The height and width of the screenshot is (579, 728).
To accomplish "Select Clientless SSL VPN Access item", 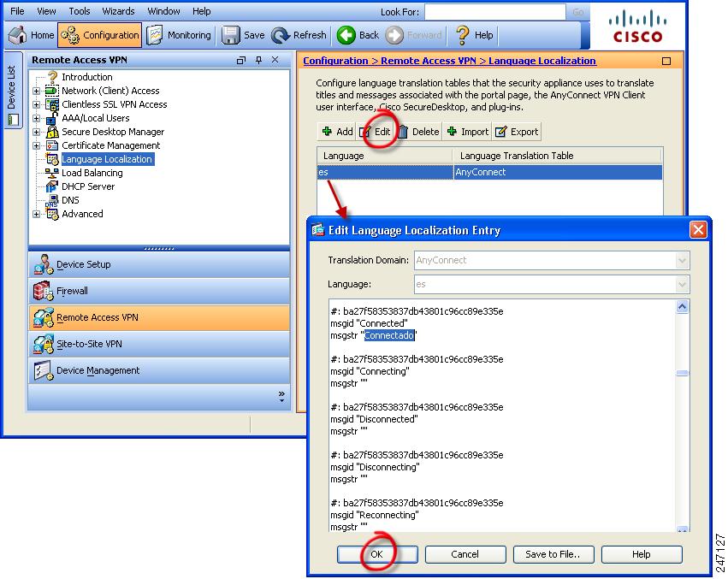I will click(115, 104).
